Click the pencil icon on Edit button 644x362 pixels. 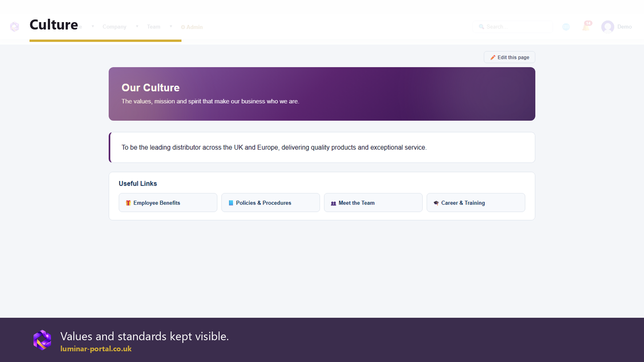pos(493,58)
